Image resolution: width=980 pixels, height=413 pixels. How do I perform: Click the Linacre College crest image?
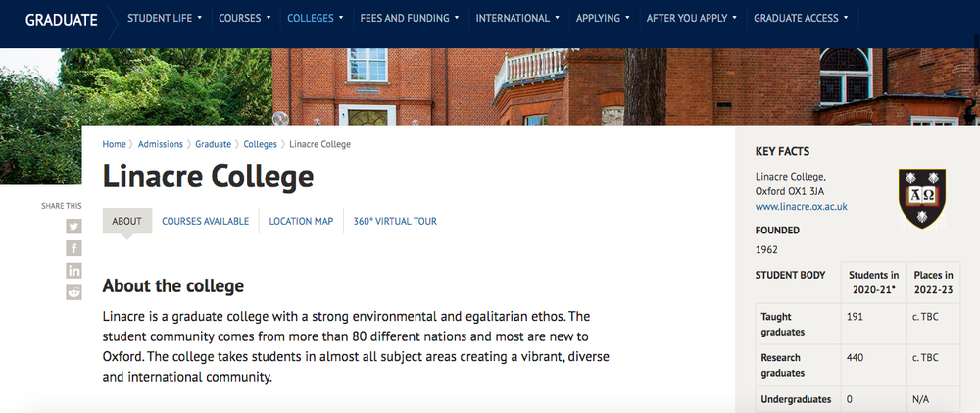point(921,196)
